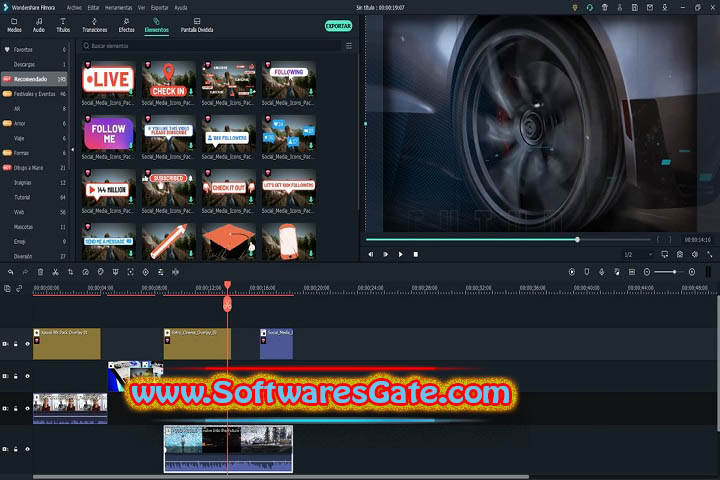The height and width of the screenshot is (480, 720).
Task: Select the 144 MILLION element thumbnail
Action: click(x=108, y=188)
